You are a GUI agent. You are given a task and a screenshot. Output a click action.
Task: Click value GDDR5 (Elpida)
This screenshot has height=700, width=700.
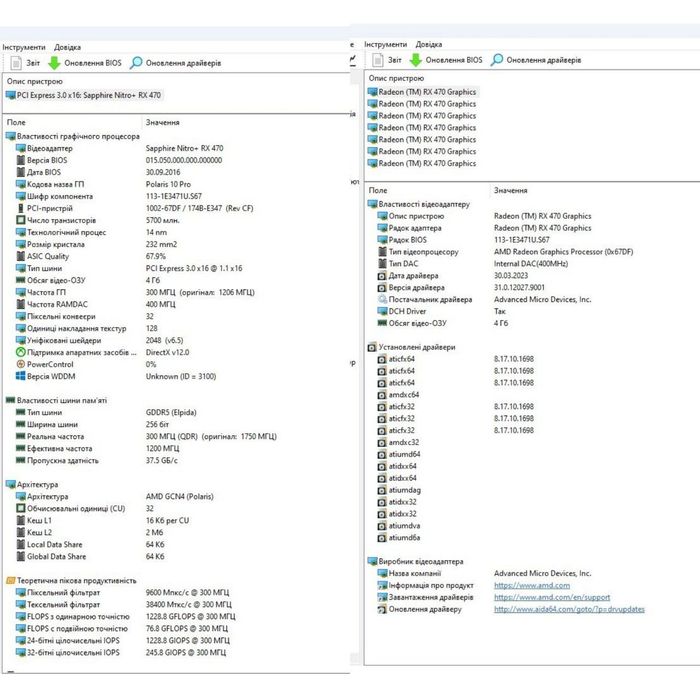[171, 412]
